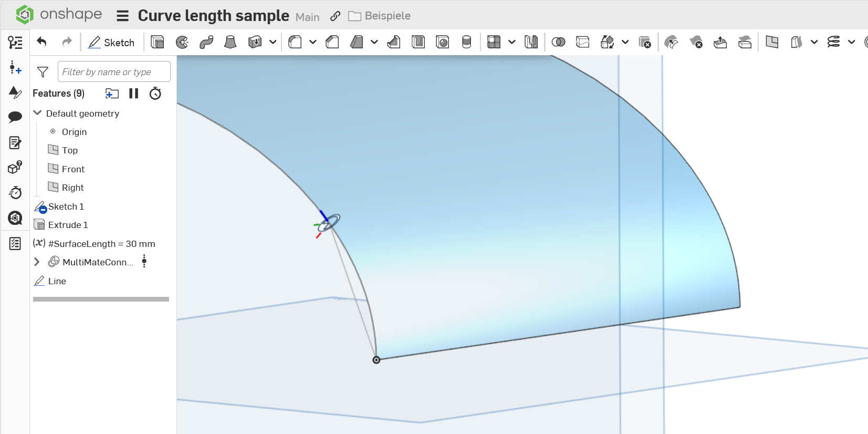This screenshot has height=434, width=868.
Task: Choose the Loft tool
Action: [230, 42]
